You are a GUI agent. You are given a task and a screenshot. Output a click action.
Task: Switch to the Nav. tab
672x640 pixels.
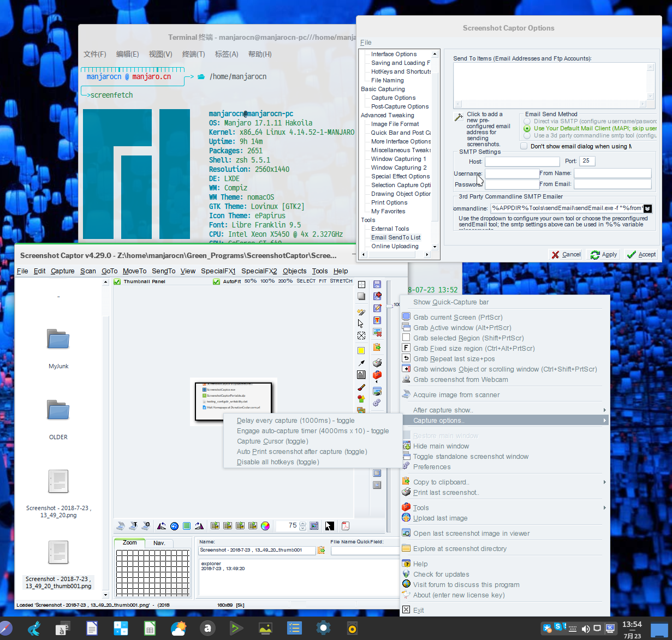pos(159,543)
